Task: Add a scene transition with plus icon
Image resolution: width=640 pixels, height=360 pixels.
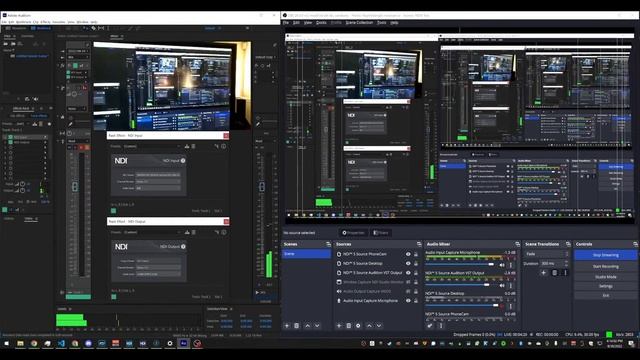Action: tap(543, 273)
